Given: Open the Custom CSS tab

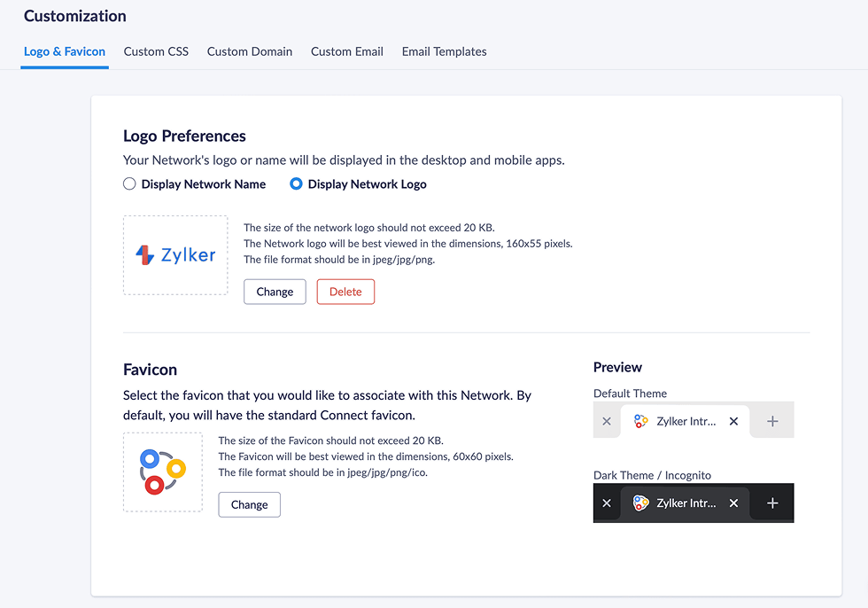Looking at the screenshot, I should click(156, 51).
